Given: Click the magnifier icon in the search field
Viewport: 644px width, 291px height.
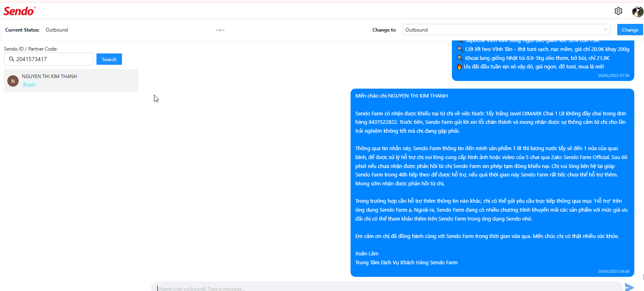Looking at the screenshot, I should (x=11, y=59).
